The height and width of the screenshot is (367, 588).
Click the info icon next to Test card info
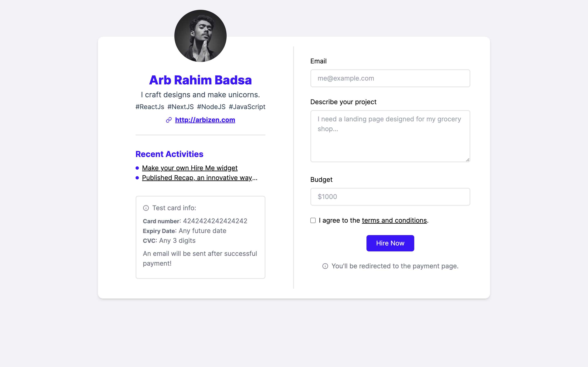146,208
